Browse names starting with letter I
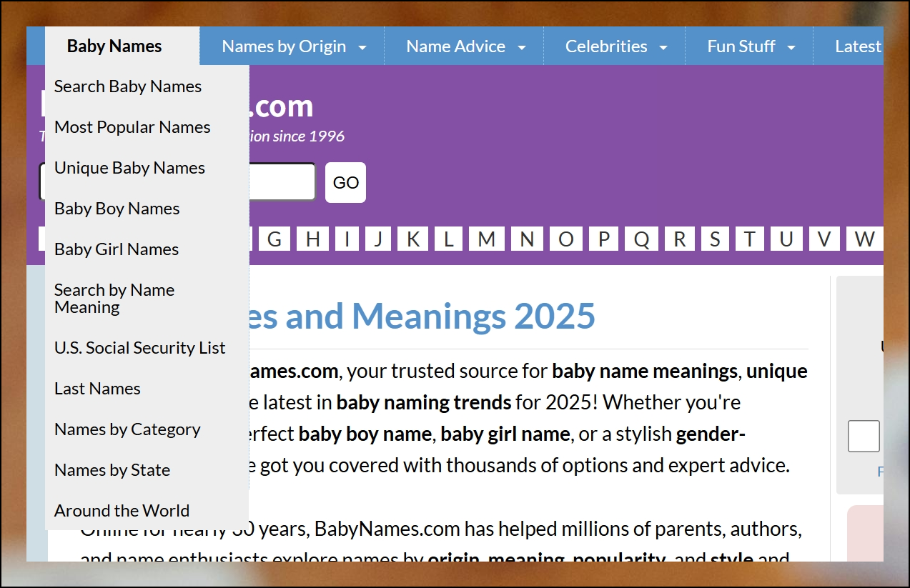 347,239
